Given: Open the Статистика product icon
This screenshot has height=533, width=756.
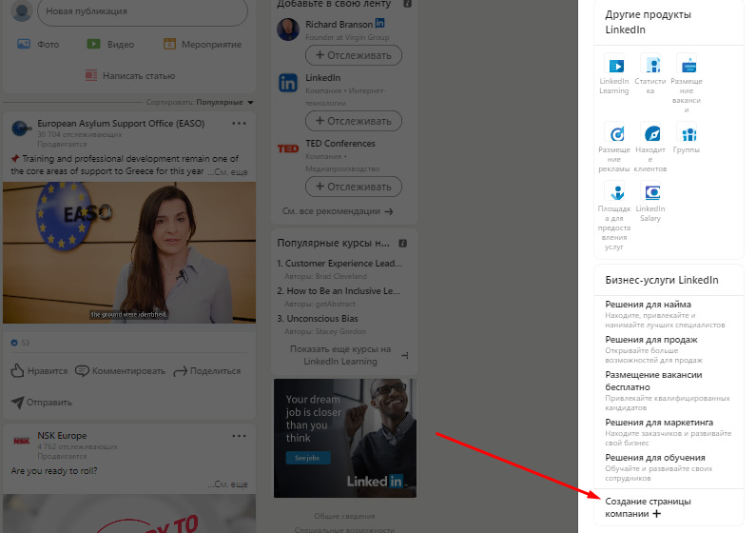Looking at the screenshot, I should click(650, 65).
